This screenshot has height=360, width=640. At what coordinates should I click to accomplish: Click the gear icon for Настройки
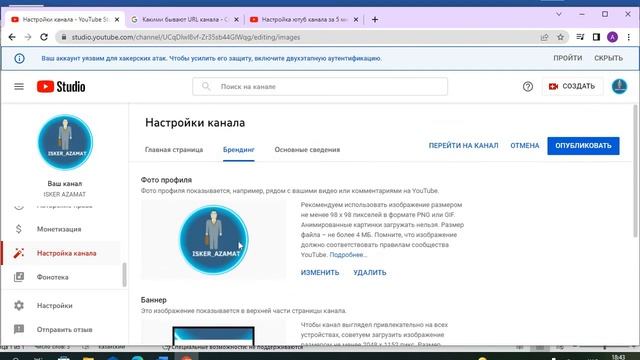tap(19, 305)
